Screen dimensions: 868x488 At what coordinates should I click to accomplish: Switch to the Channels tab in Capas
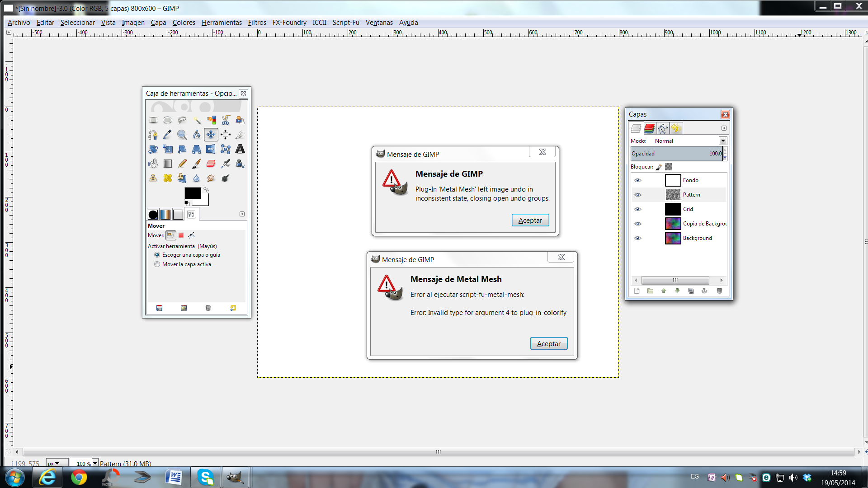click(650, 128)
